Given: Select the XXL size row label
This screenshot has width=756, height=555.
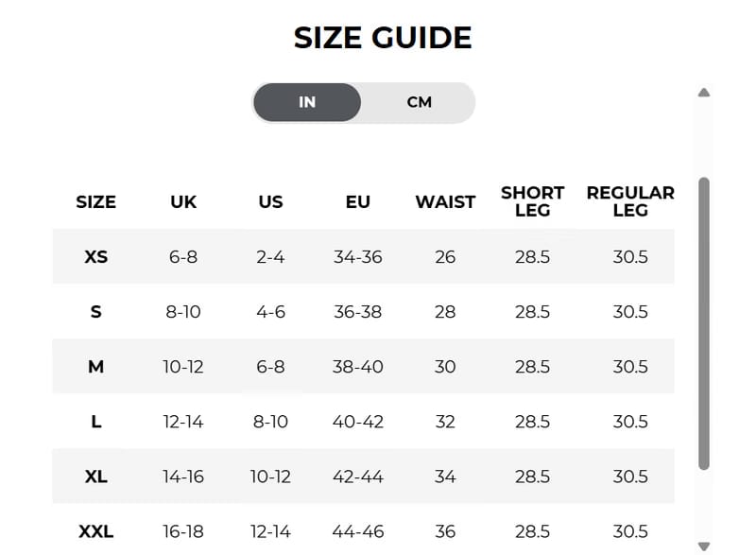Looking at the screenshot, I should point(96,531).
